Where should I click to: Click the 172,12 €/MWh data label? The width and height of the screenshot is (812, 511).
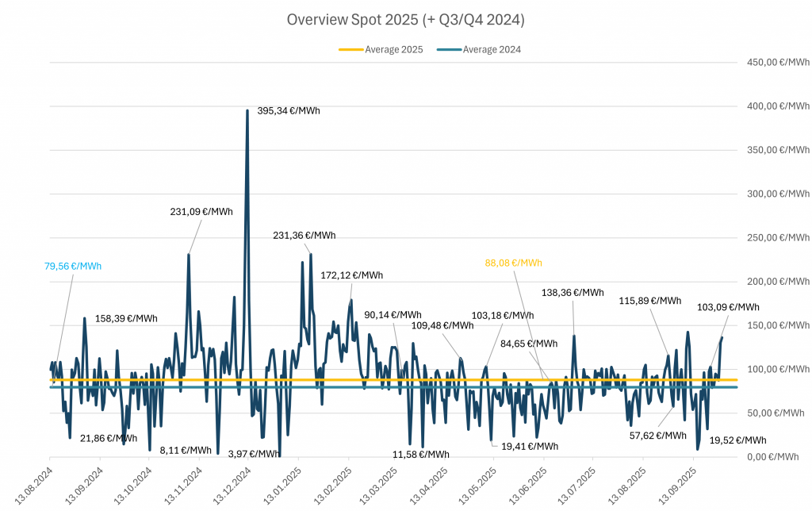coord(351,275)
